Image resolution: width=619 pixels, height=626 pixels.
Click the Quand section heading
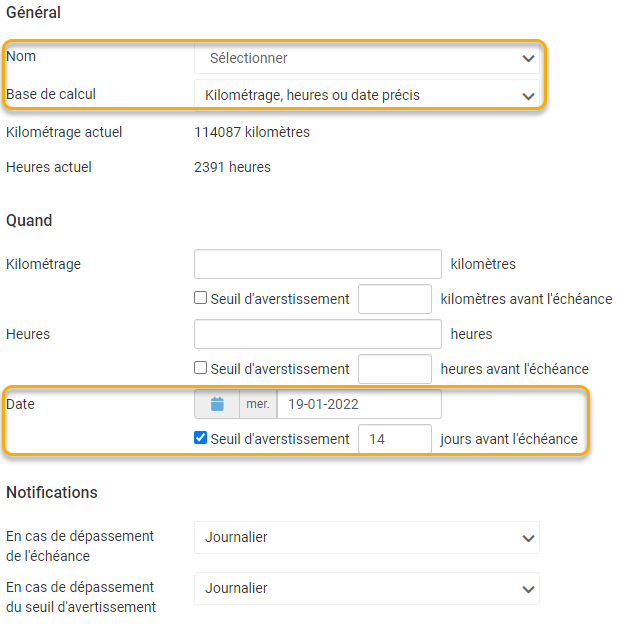(29, 220)
